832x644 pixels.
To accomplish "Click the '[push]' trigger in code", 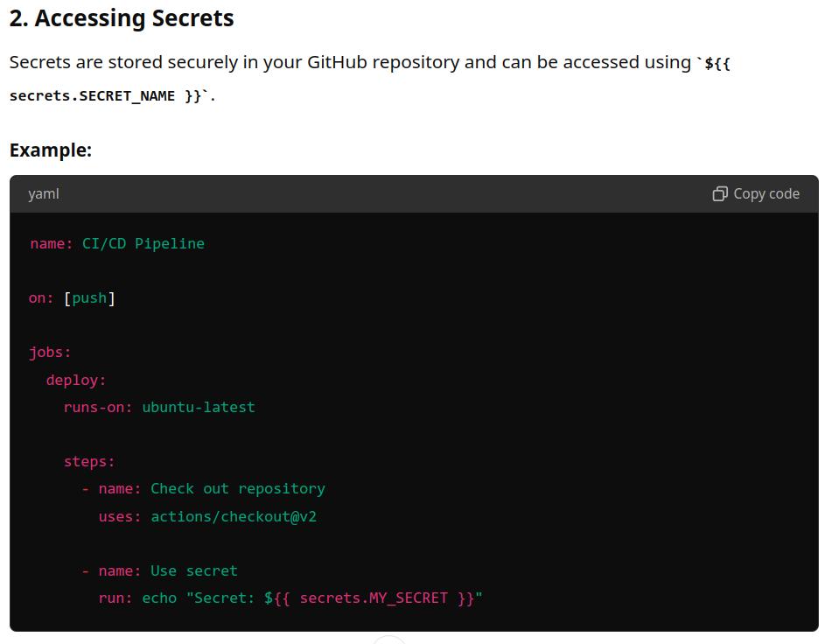I will click(x=89, y=297).
